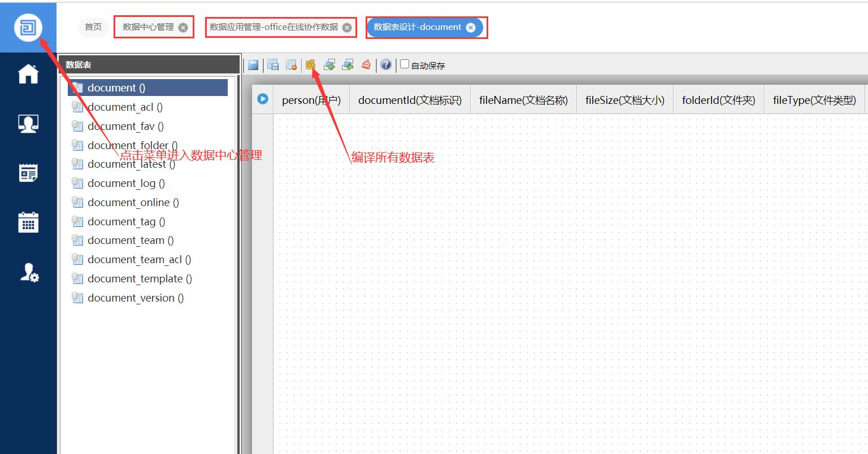Enable the 自动保存 checkbox

pyautogui.click(x=405, y=64)
